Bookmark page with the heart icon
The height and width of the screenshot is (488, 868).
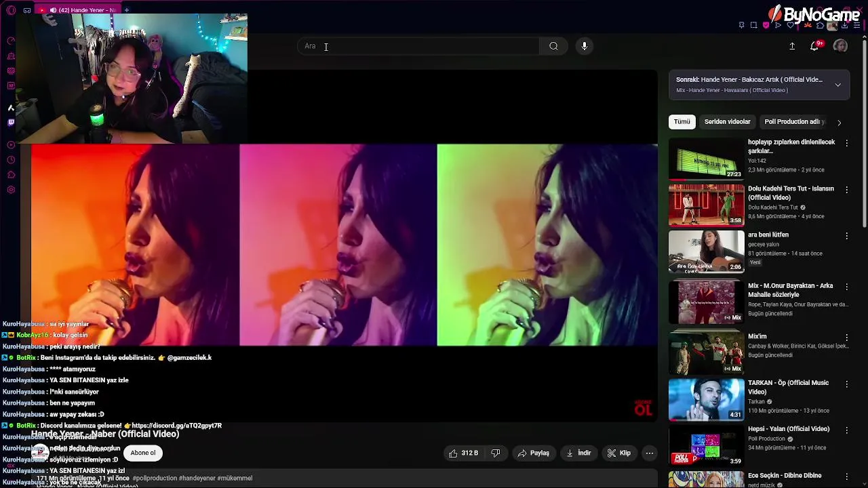[x=790, y=25]
